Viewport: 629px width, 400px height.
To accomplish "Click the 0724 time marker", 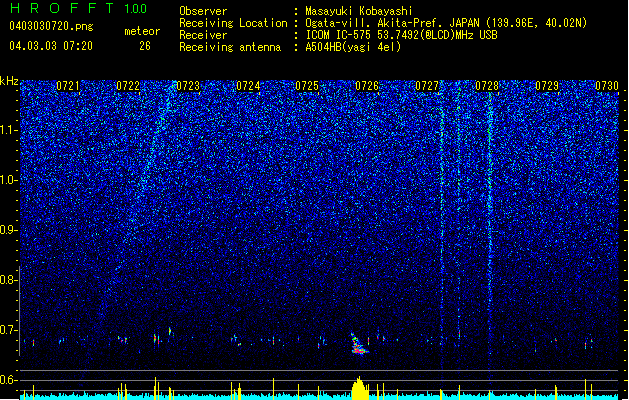I will point(248,86).
